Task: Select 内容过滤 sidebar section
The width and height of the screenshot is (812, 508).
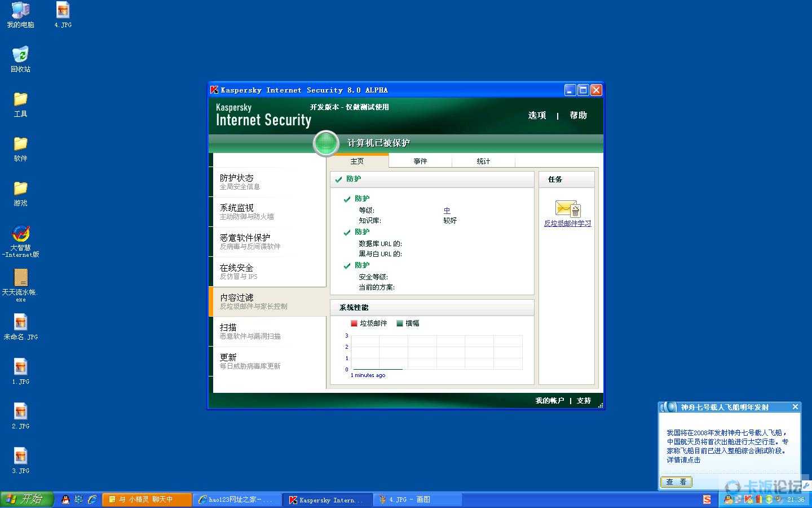Action: click(x=267, y=301)
